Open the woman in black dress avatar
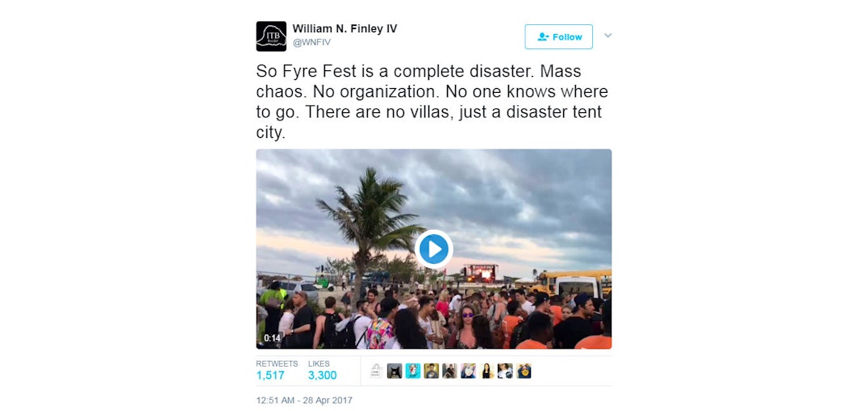Screen dimensions: 868x411 coord(486,371)
